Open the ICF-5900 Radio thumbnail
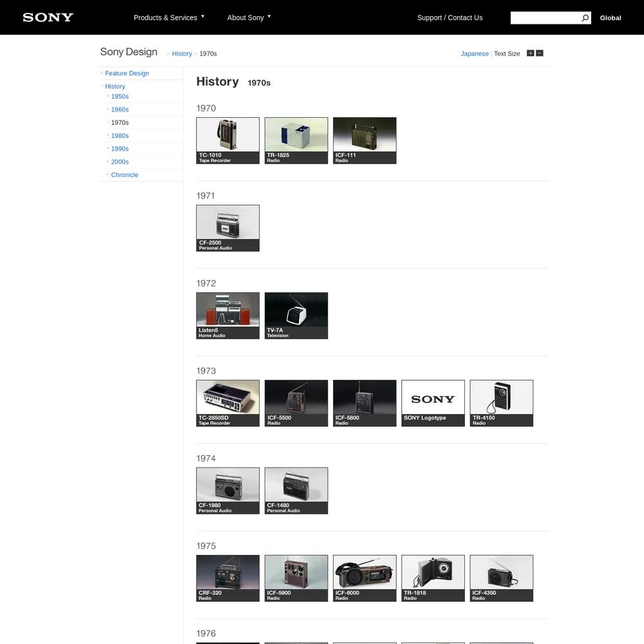Screen dimensions: 644x644 coord(296,578)
